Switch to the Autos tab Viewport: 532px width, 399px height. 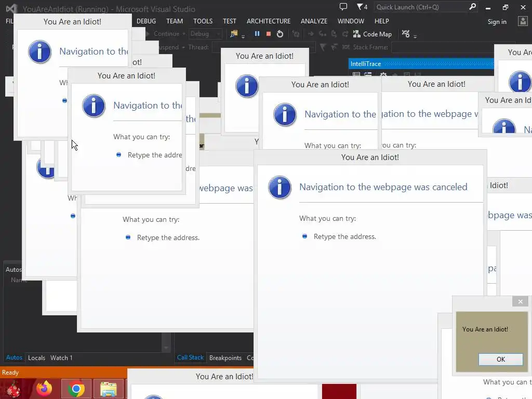[x=14, y=357]
